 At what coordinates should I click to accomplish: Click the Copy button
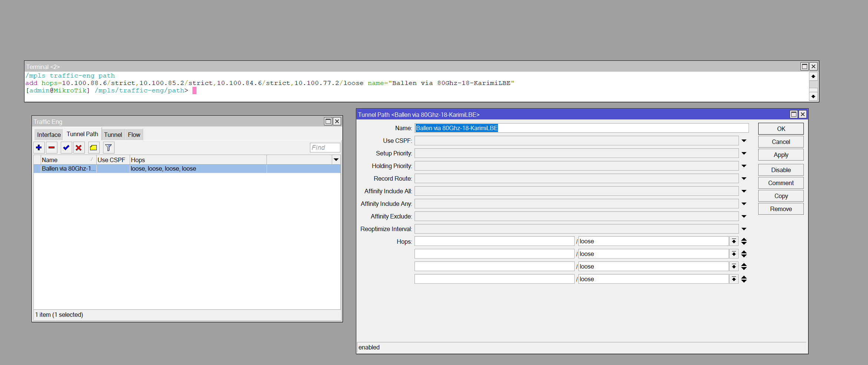click(781, 196)
